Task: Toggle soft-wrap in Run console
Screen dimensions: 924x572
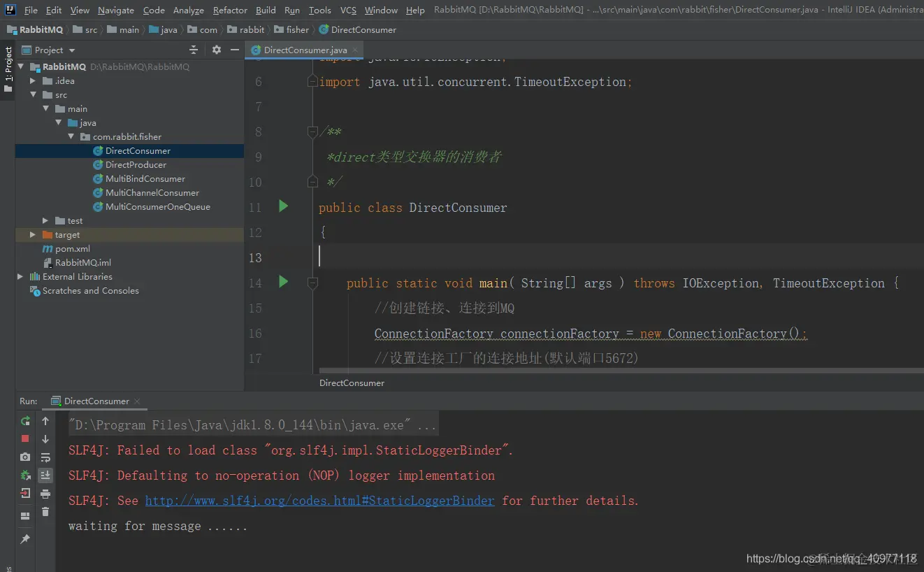Action: click(x=45, y=457)
